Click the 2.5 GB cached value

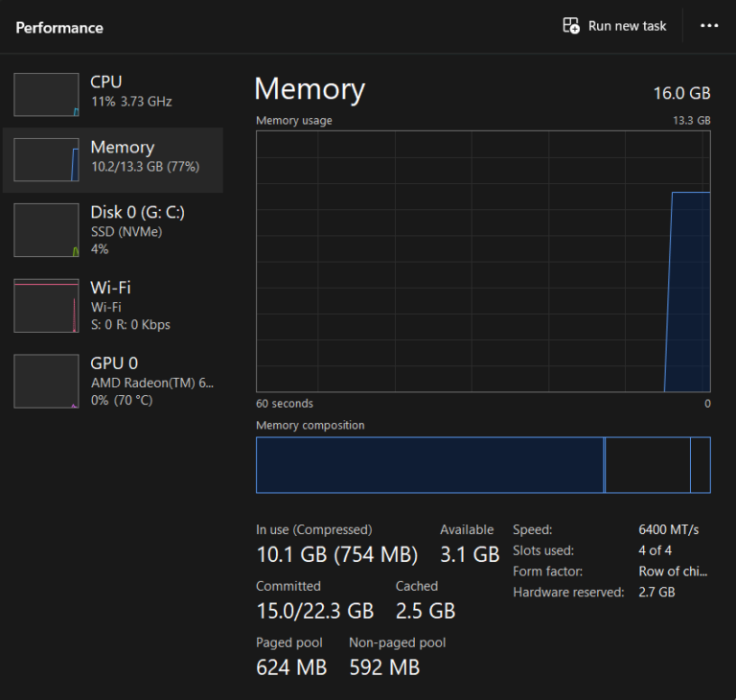click(x=425, y=611)
